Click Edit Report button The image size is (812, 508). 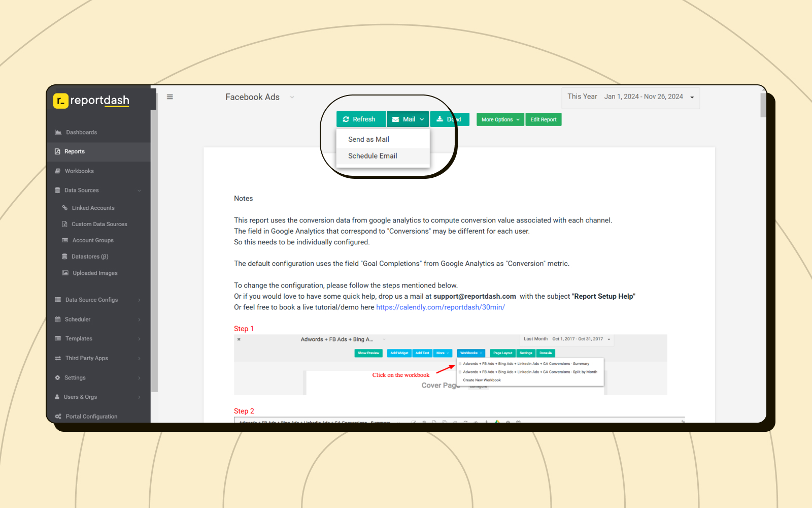coord(544,120)
